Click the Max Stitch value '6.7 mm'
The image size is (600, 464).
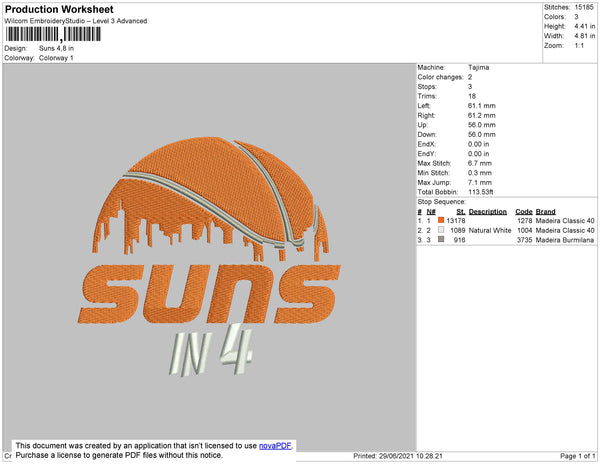479,163
